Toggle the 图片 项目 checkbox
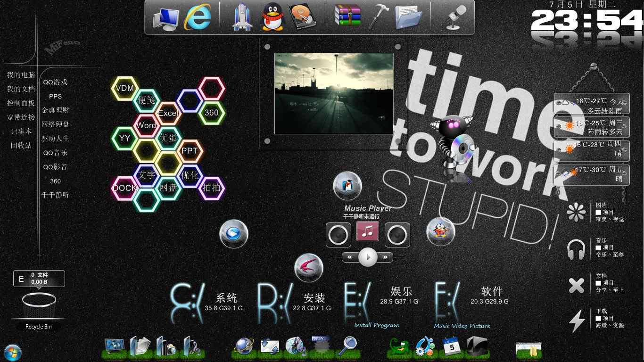The width and height of the screenshot is (644, 362). 598,213
